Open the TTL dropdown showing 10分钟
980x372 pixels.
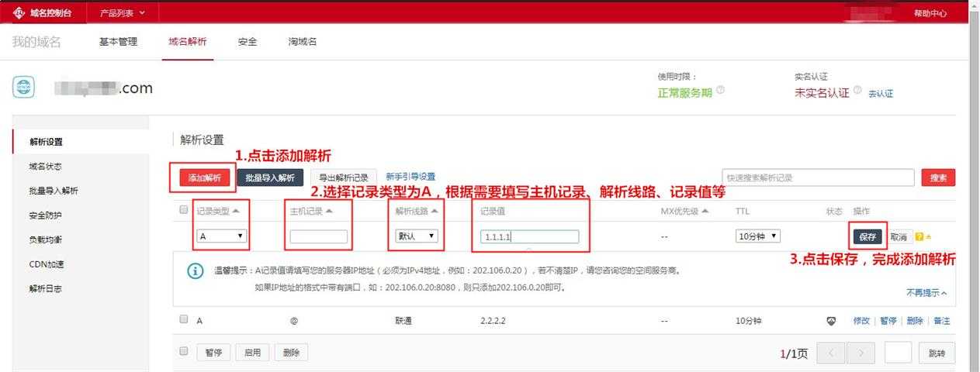pos(757,236)
